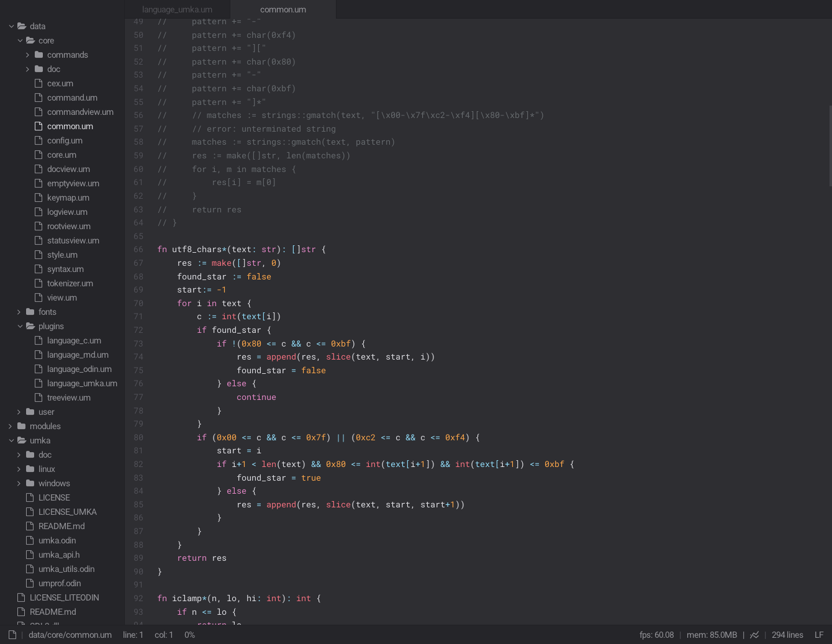
Task: Expand the modules folder chevron
Action: [x=10, y=426]
